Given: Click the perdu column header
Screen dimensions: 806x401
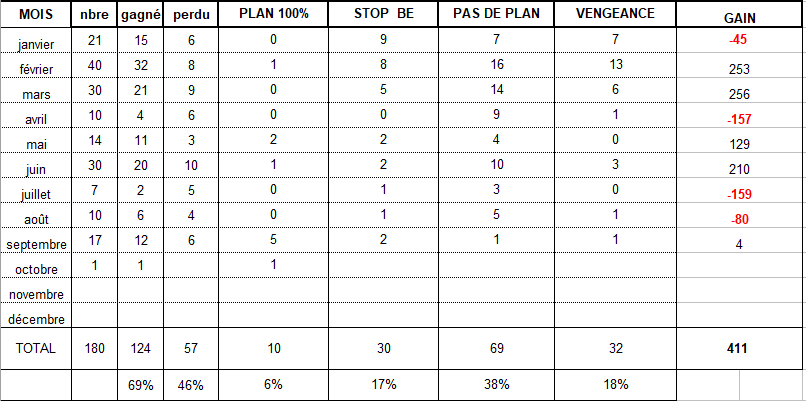Looking at the screenshot, I should (x=191, y=15).
